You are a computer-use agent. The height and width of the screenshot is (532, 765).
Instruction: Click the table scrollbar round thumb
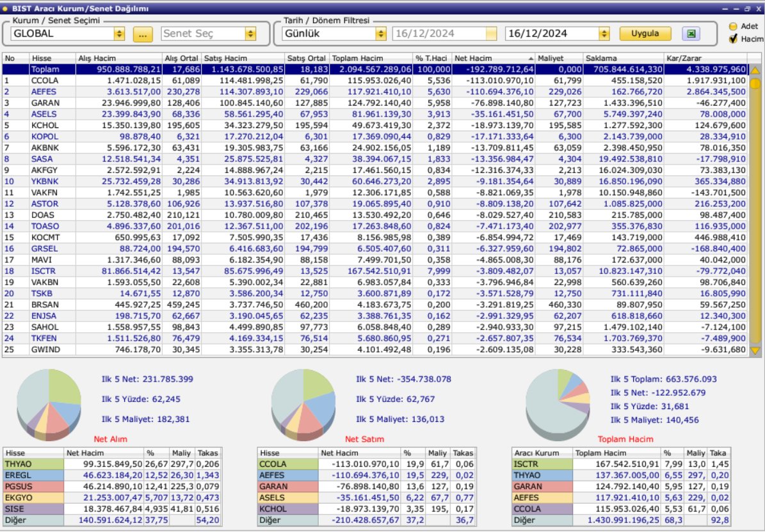[x=755, y=83]
